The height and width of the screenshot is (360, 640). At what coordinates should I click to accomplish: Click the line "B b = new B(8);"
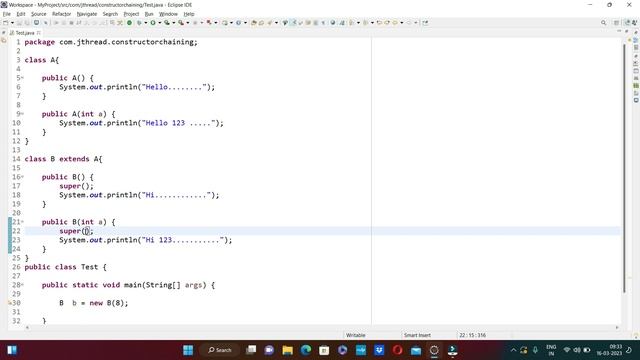click(x=93, y=303)
